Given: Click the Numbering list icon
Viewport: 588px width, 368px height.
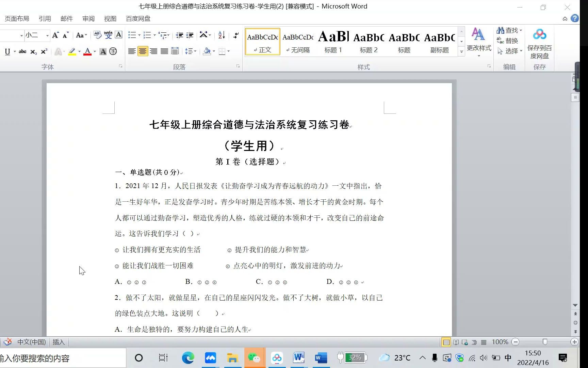Looking at the screenshot, I should click(147, 35).
